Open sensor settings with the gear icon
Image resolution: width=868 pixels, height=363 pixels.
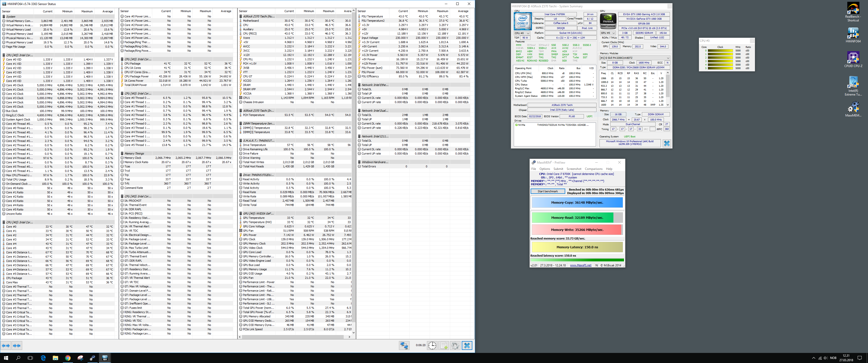point(455,346)
